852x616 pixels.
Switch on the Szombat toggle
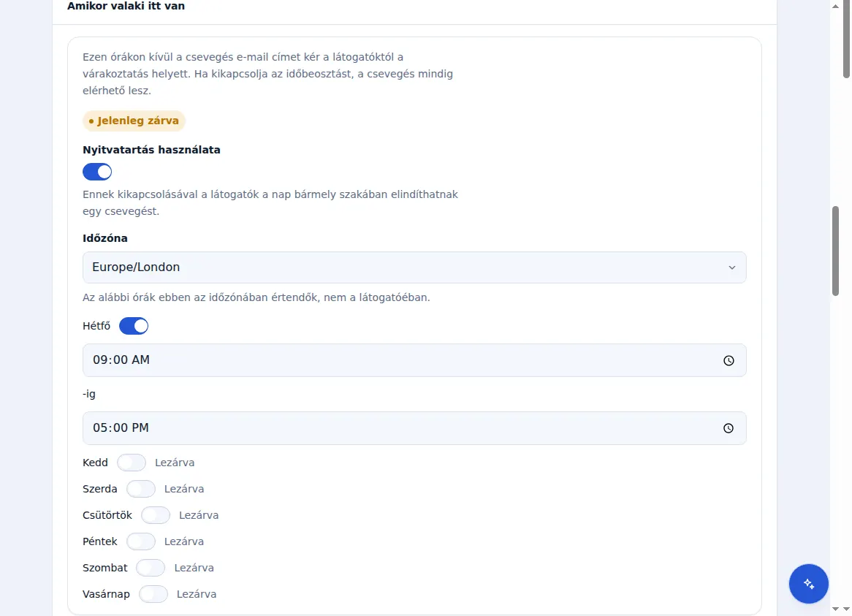pyautogui.click(x=151, y=569)
